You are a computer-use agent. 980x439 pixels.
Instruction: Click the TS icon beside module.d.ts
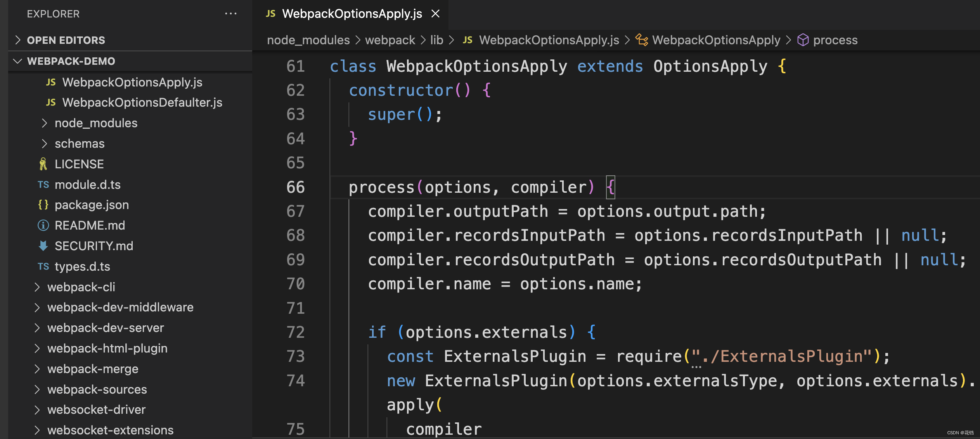43,185
